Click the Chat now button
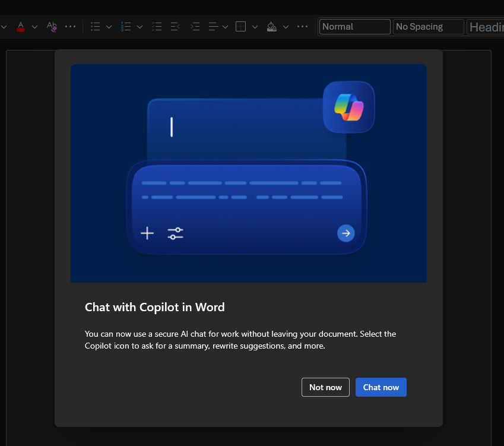This screenshot has width=504, height=446. 381,387
